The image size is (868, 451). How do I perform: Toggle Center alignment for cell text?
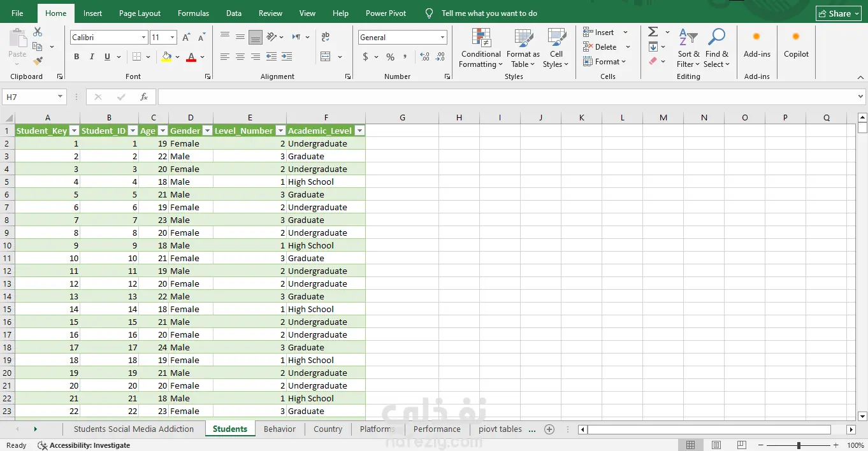[x=240, y=57]
